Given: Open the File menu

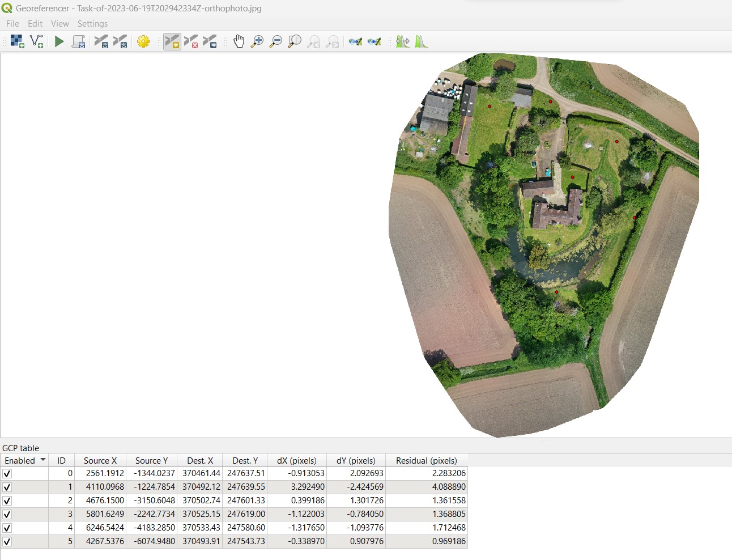Looking at the screenshot, I should coord(12,24).
